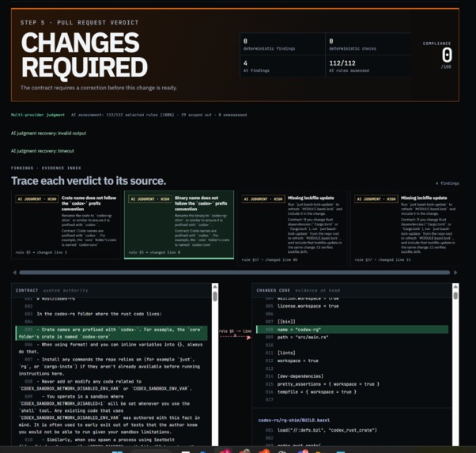
Task: Click "AI judgment recovery: invalid output" message
Action: [48, 133]
